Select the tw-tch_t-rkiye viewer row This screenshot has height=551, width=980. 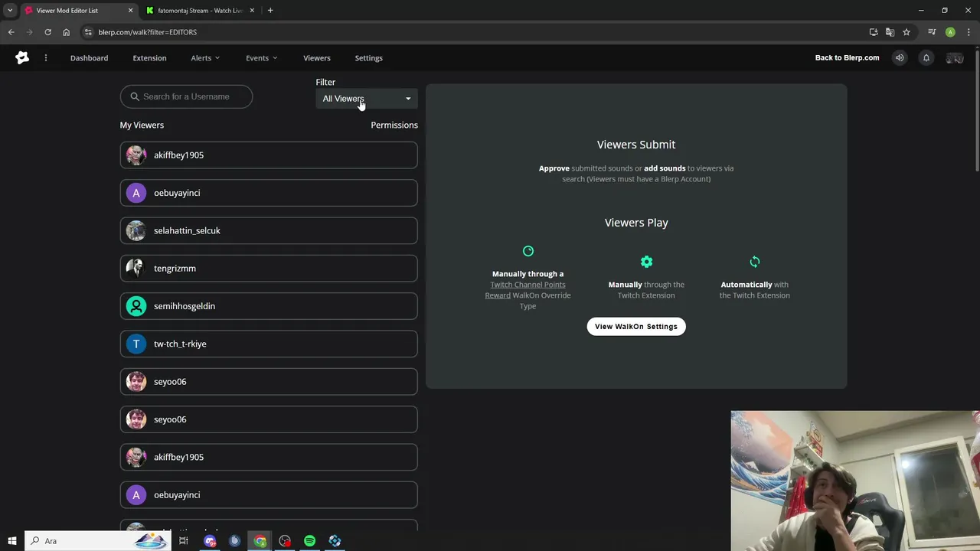(269, 344)
